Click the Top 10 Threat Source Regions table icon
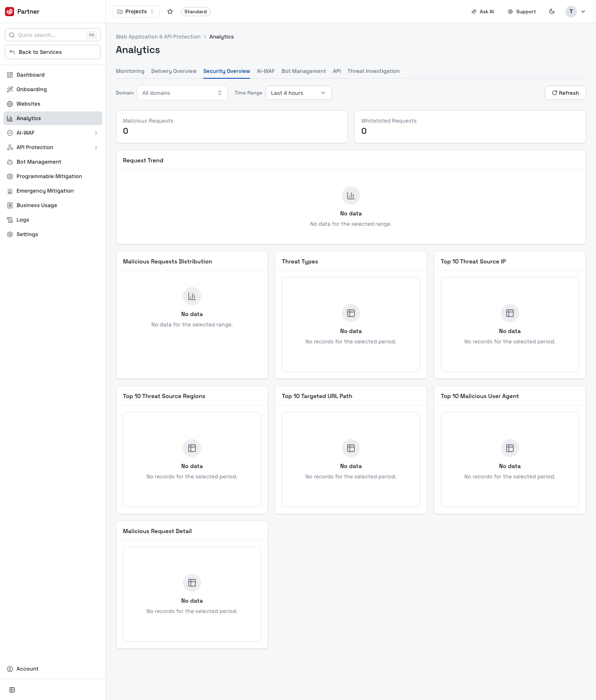This screenshot has height=700, width=596. click(x=192, y=448)
